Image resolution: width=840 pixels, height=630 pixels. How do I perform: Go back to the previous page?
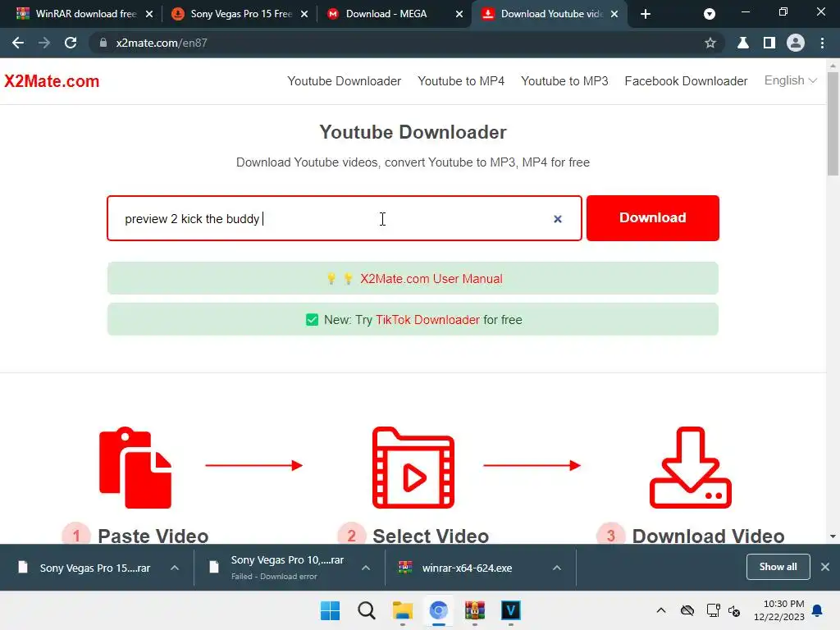pyautogui.click(x=18, y=43)
